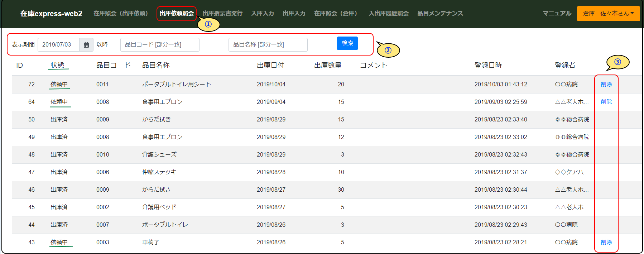Open the 在庫照会（出庫依頼） menu
644x254 pixels.
(x=121, y=14)
